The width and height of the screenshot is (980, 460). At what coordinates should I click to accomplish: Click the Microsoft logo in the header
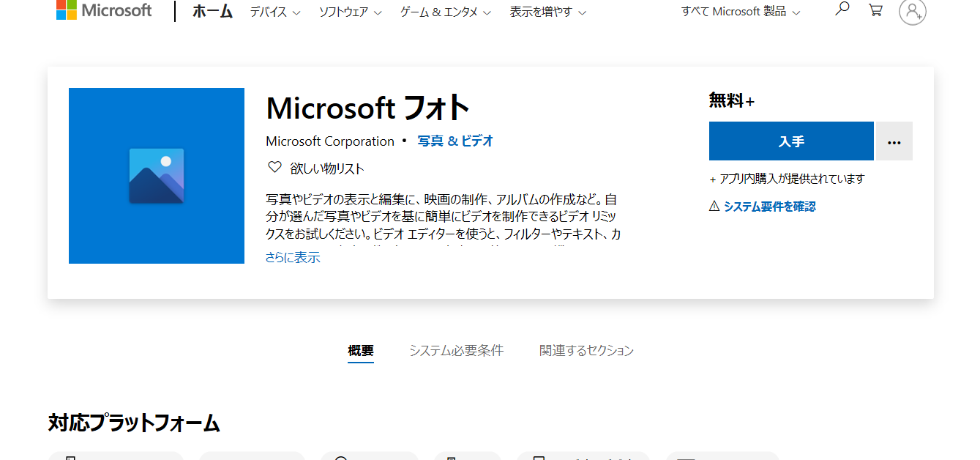point(103,10)
